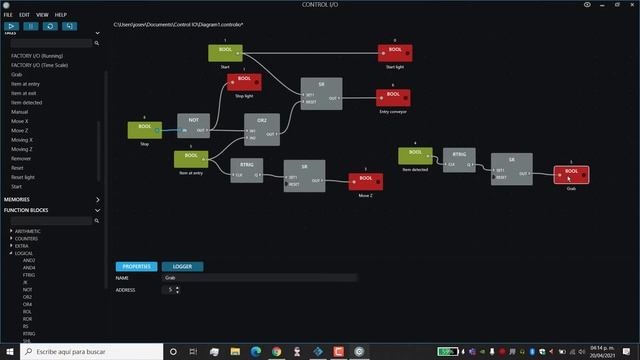Viewport: 640px width, 360px height.
Task: Open the notification center icon
Action: 627,351
